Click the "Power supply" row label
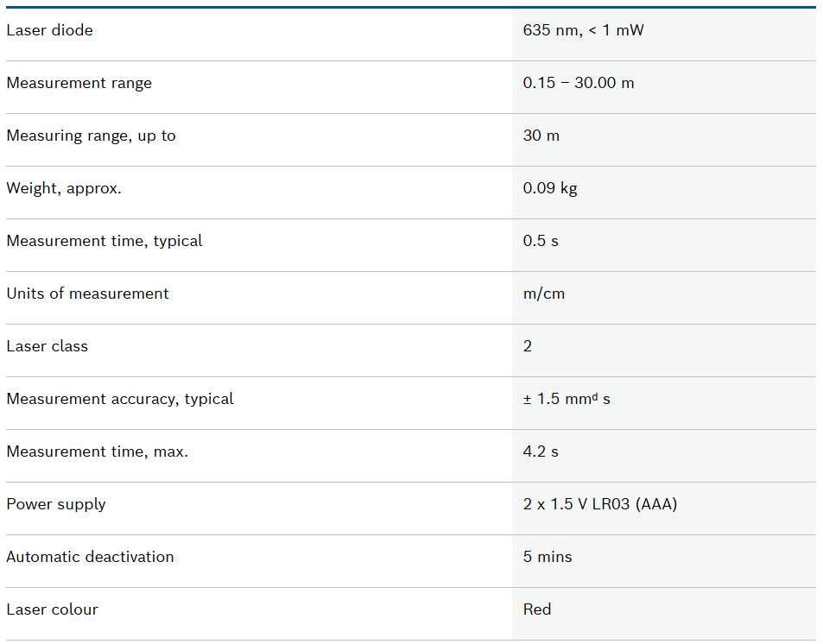This screenshot has width=823, height=644. click(x=56, y=504)
